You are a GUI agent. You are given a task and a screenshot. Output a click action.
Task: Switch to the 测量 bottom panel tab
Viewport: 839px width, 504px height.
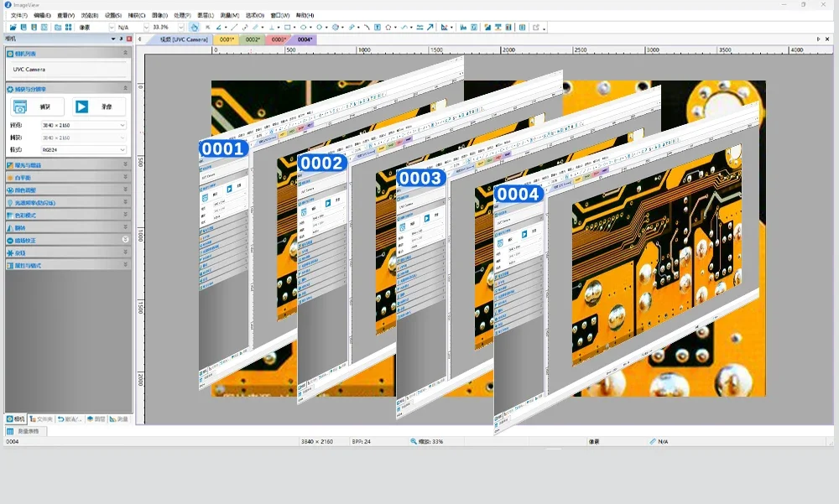[x=119, y=419]
